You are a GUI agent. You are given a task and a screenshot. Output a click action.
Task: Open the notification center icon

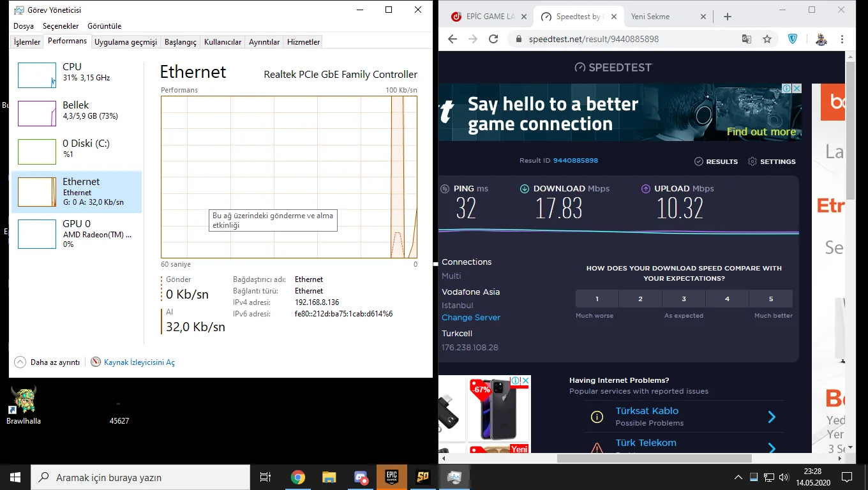847,477
